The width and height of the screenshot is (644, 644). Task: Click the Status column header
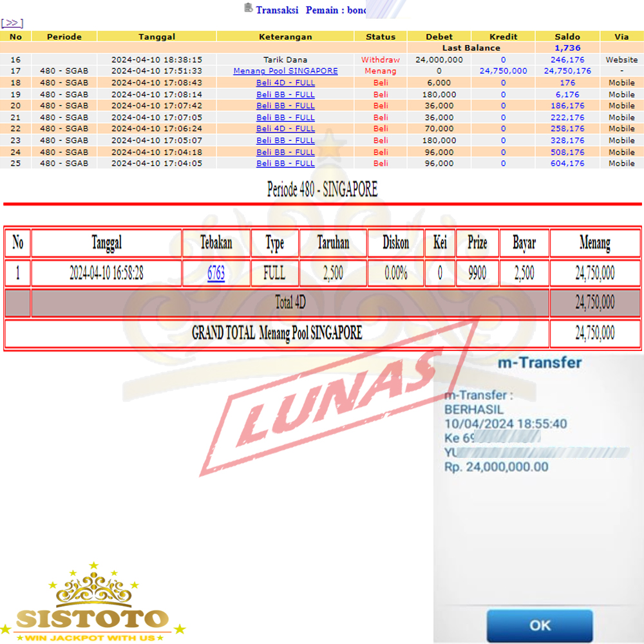381,37
